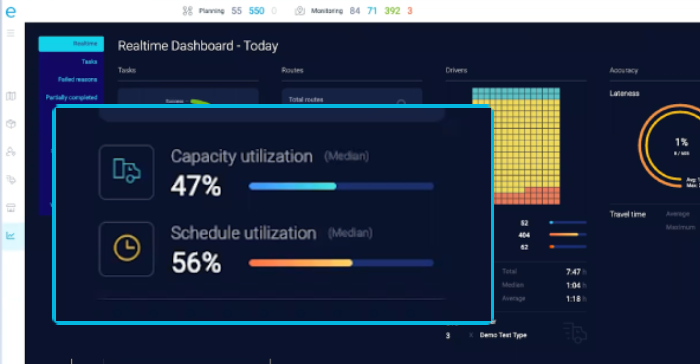Click the Monitoring label in the top bar
Viewport: 700px width, 364px height.
327,11
